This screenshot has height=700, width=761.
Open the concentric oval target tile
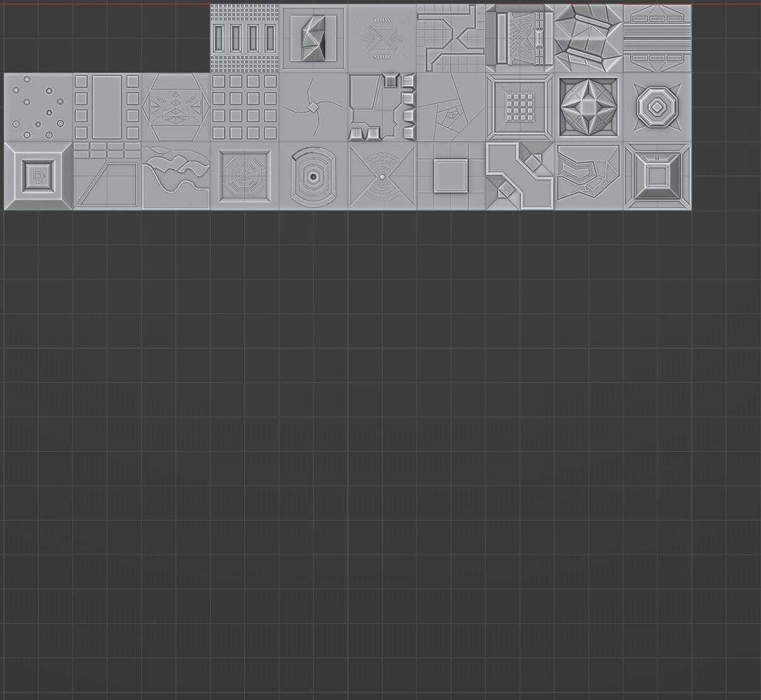click(313, 176)
